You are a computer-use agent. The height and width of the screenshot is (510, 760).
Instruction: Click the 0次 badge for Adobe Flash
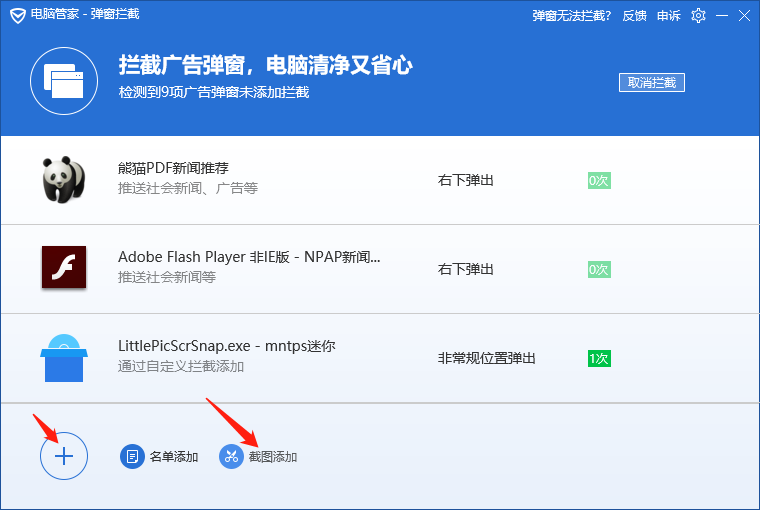tap(599, 270)
